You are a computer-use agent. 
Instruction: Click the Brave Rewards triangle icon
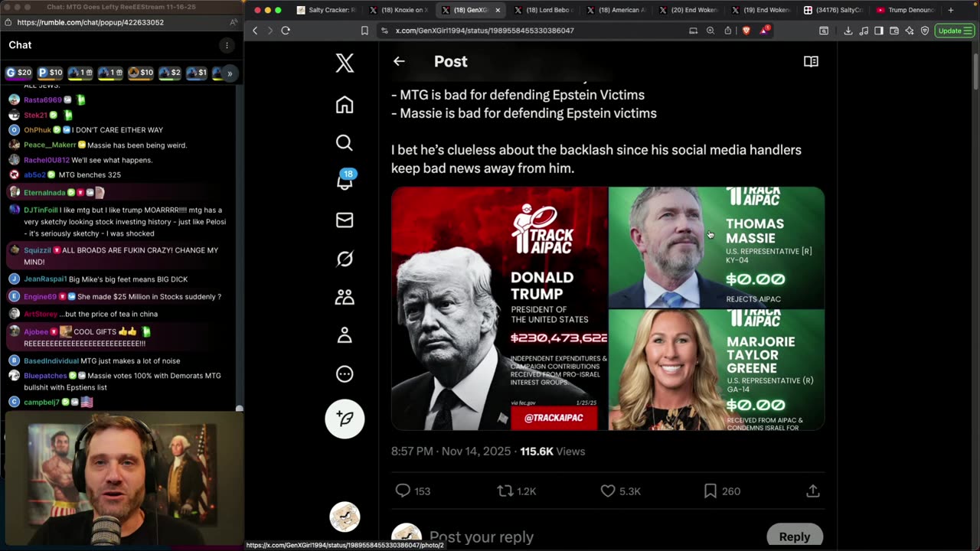(x=765, y=31)
